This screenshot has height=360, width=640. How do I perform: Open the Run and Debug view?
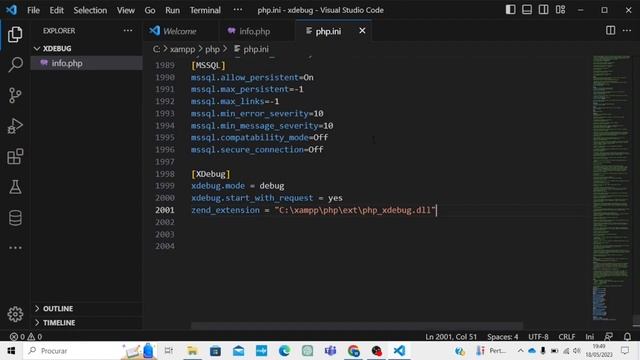pos(15,126)
